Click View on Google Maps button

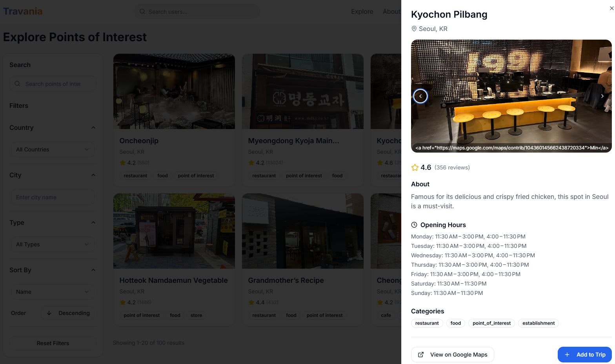click(453, 355)
